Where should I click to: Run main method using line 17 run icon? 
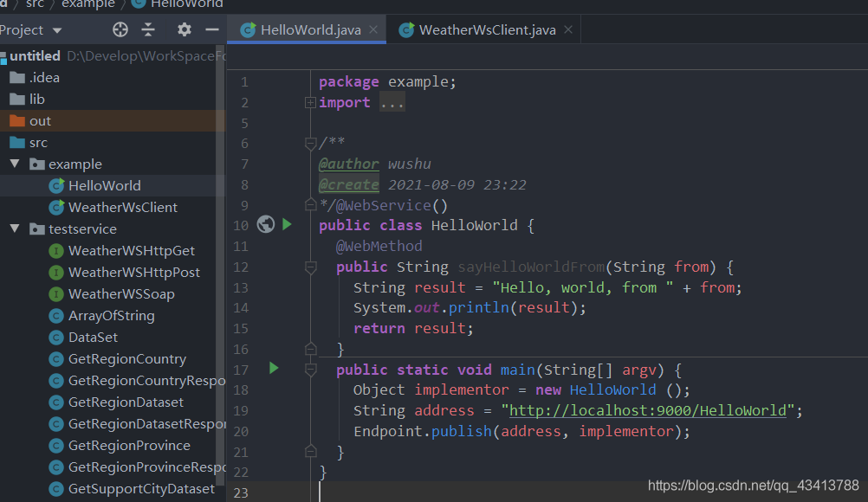tap(274, 368)
